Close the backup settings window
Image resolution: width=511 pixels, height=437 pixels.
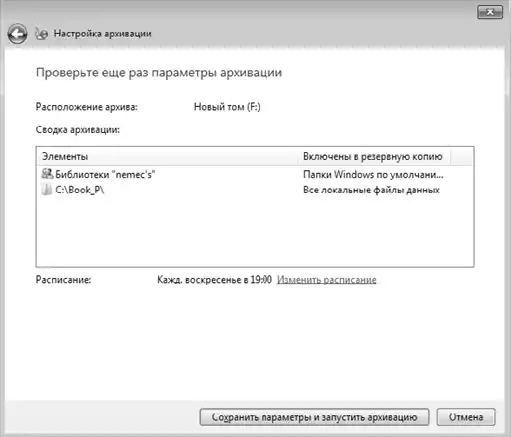490,12
